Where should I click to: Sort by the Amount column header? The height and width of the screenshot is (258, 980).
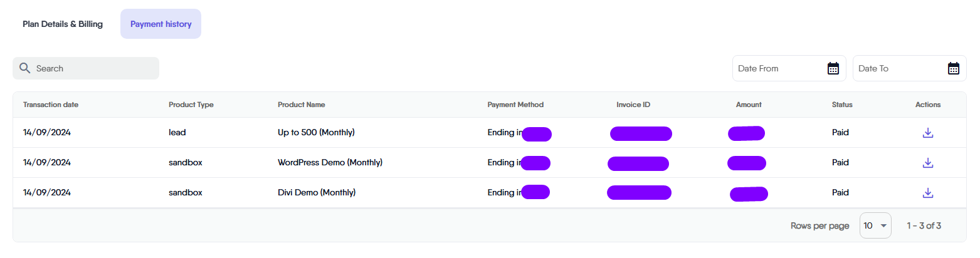click(749, 105)
